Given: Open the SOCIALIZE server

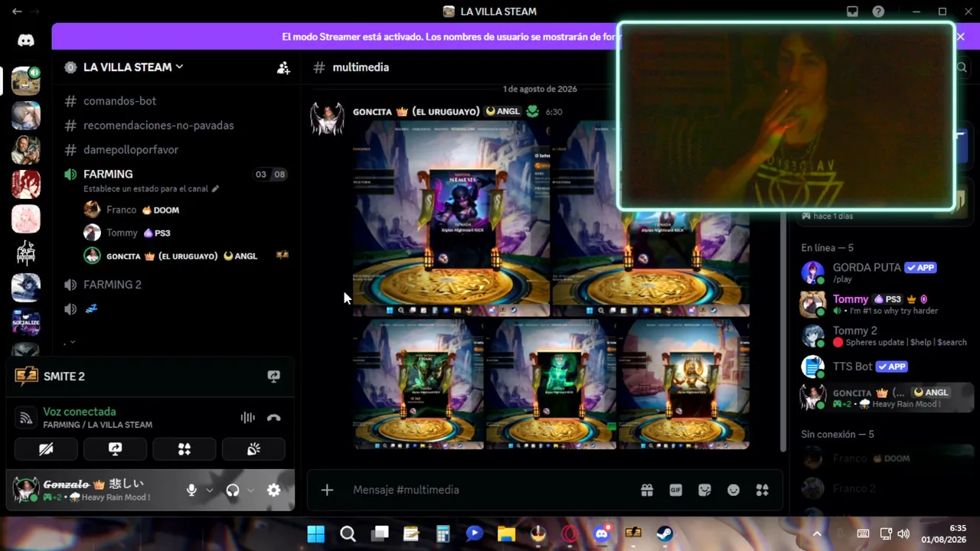Looking at the screenshot, I should pos(26,321).
